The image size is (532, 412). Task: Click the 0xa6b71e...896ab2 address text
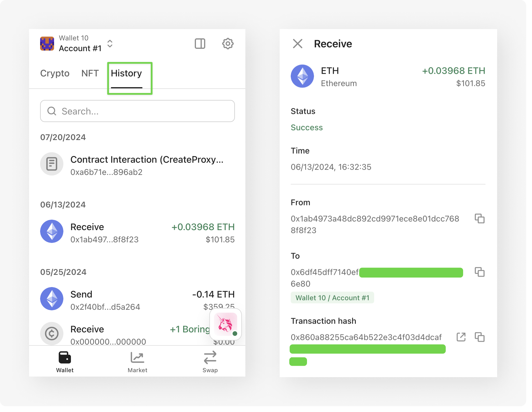tap(106, 172)
